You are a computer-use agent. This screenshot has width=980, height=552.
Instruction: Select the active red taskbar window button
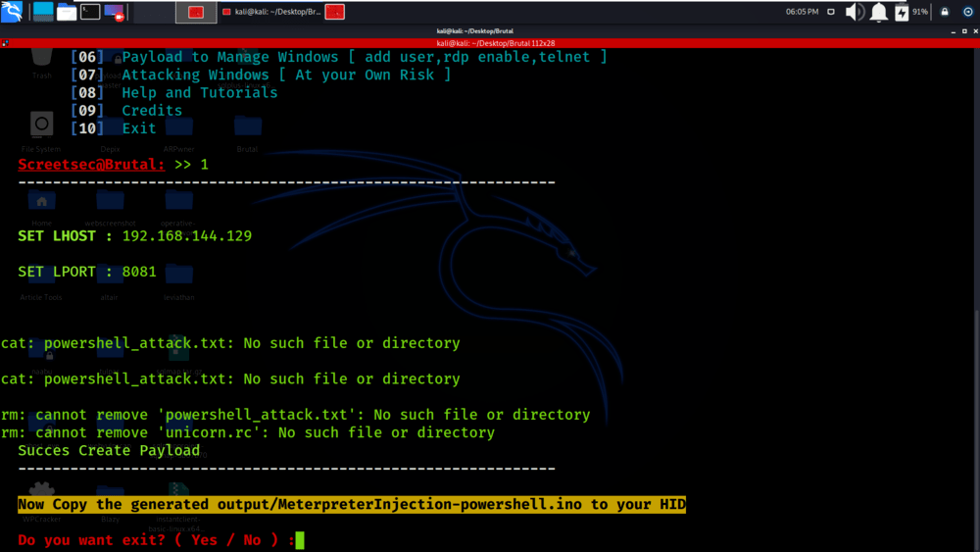click(196, 12)
